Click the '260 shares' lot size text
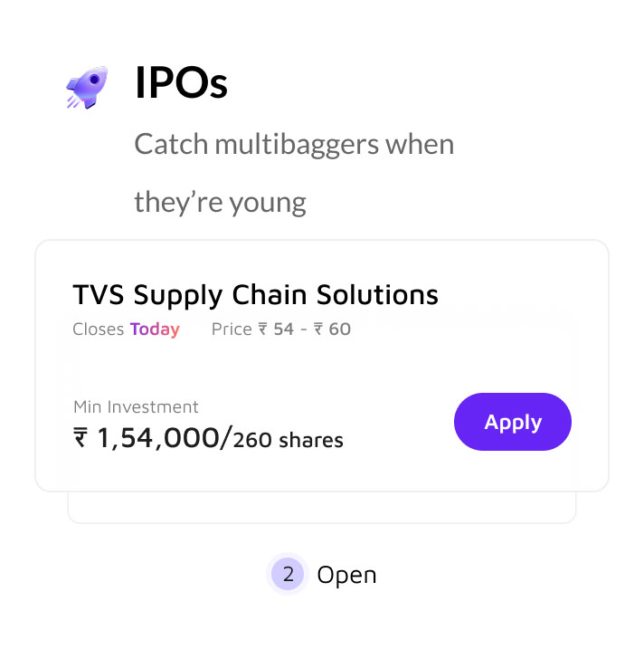644x668 pixels. pyautogui.click(x=289, y=441)
